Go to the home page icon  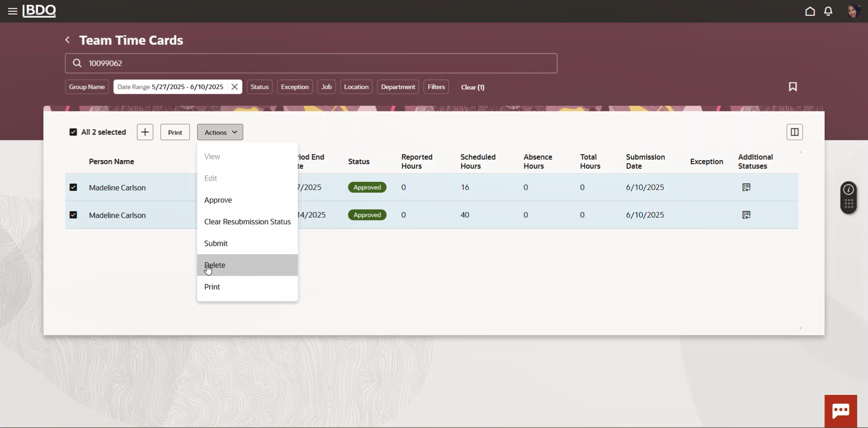tap(810, 11)
